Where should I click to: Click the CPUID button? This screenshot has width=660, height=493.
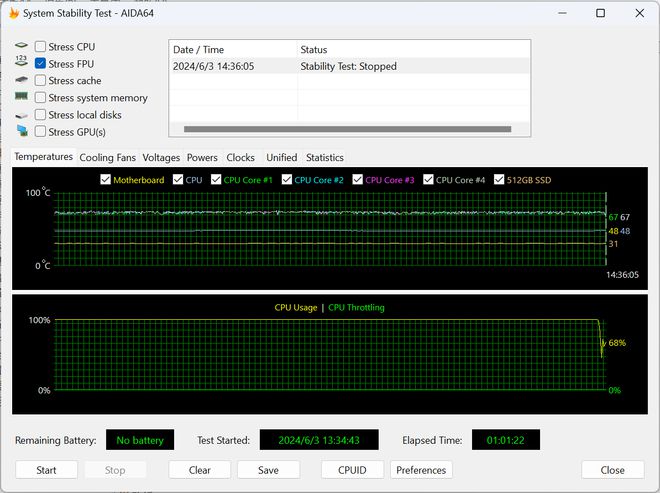click(352, 470)
